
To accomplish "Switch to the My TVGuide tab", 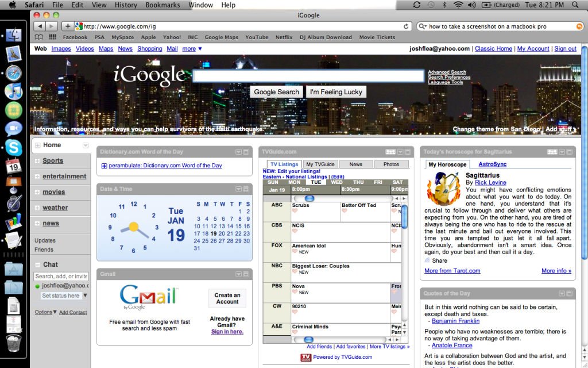I will [320, 164].
